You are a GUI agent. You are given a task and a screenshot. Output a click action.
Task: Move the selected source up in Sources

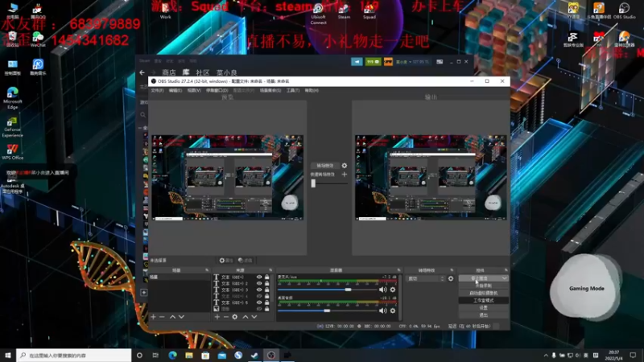click(x=246, y=317)
